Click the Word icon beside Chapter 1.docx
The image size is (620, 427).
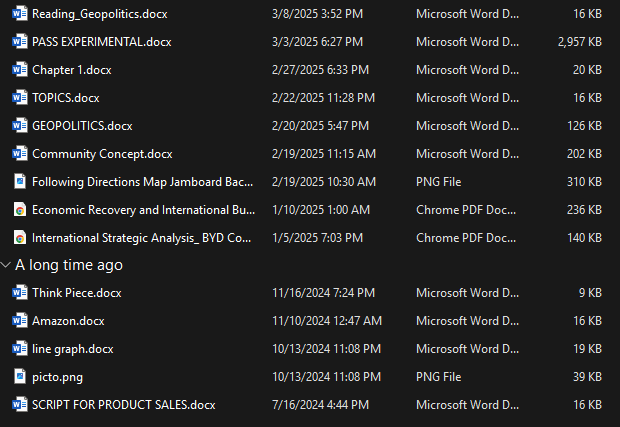(x=20, y=70)
